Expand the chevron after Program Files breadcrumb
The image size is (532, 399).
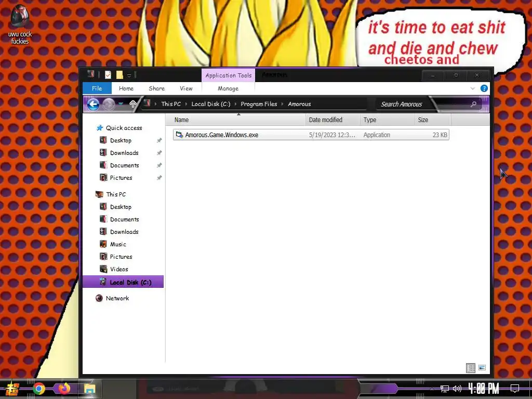[x=282, y=104]
